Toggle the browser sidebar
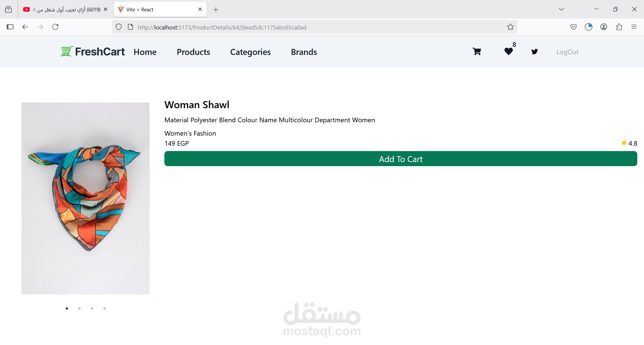This screenshot has width=644, height=345. 10,27
